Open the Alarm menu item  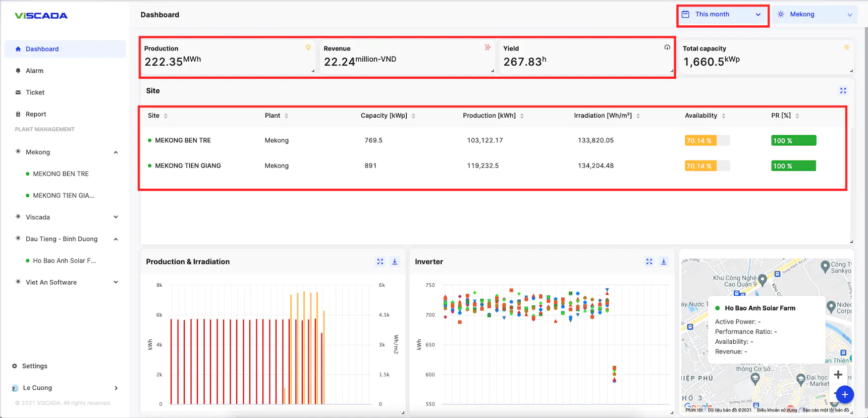pos(34,71)
